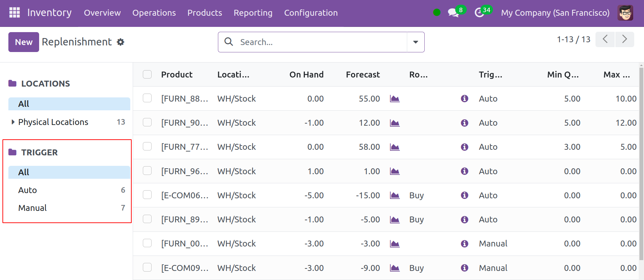
Task: Open the Configuration menu
Action: point(311,13)
